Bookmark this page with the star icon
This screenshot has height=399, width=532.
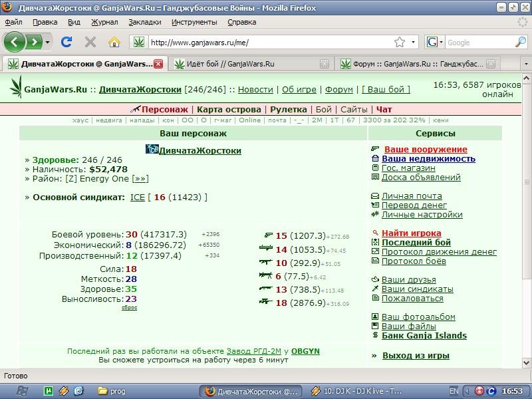point(400,42)
